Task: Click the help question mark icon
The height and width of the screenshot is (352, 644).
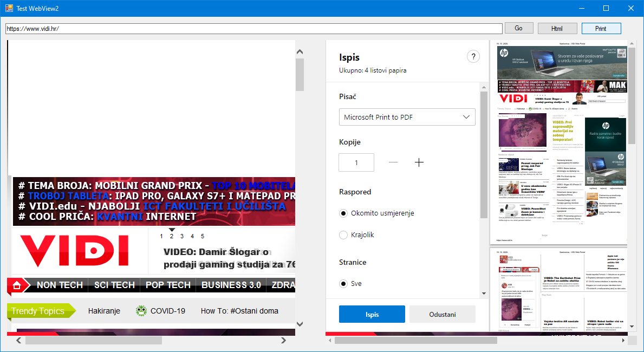Action: (x=473, y=57)
